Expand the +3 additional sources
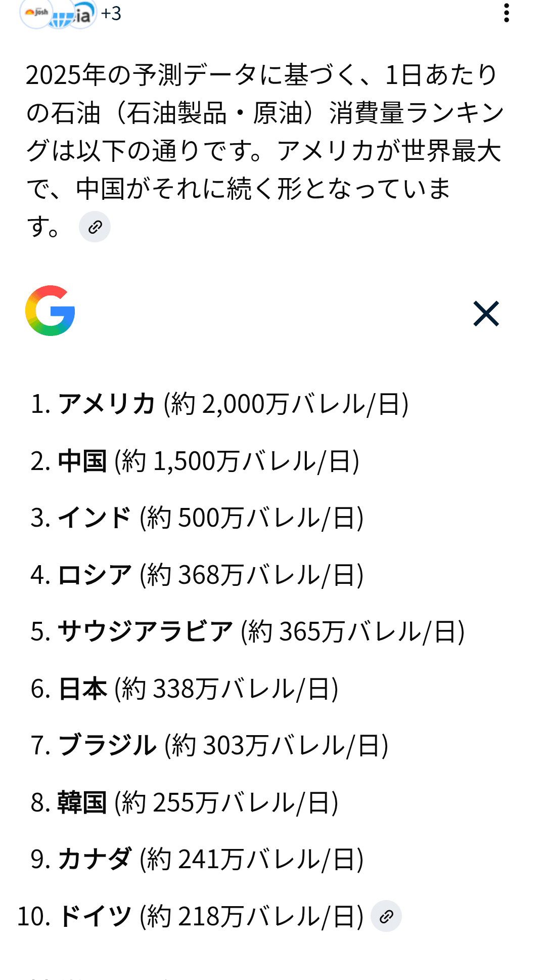 coord(111,14)
